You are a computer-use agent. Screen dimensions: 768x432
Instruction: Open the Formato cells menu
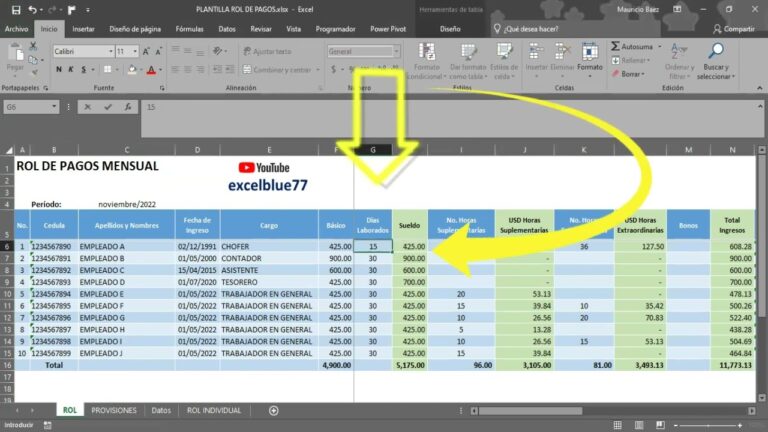[590, 61]
